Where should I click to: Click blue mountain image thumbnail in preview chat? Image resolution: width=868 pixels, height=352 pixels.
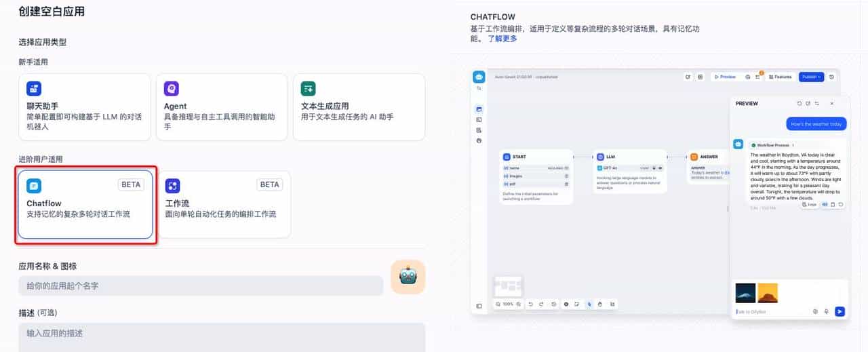coord(745,293)
